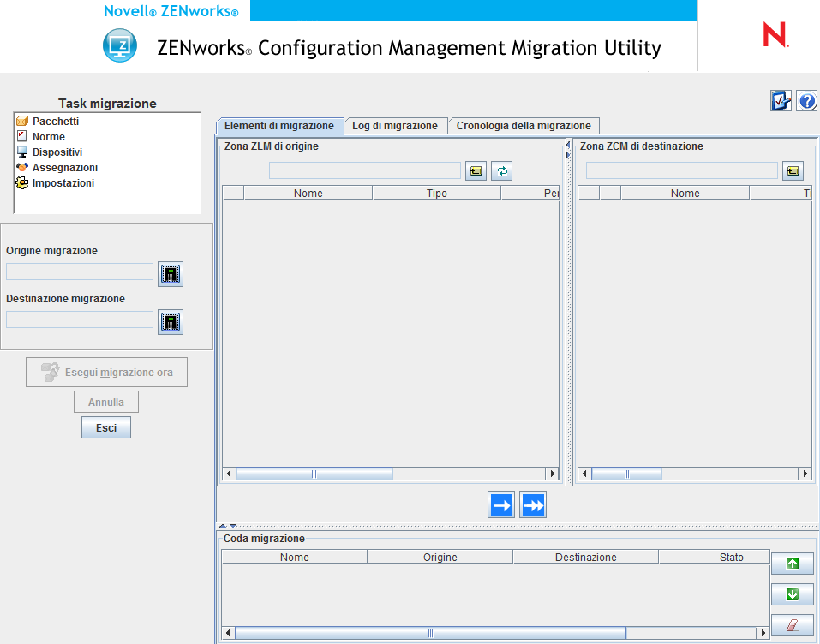This screenshot has height=644, width=820.
Task: Click the single right arrow migrate button
Action: [x=501, y=505]
